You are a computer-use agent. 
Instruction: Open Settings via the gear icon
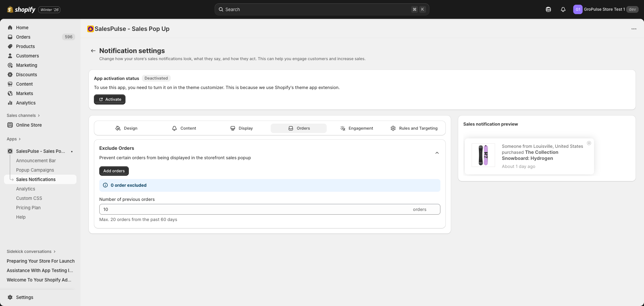[x=10, y=297]
